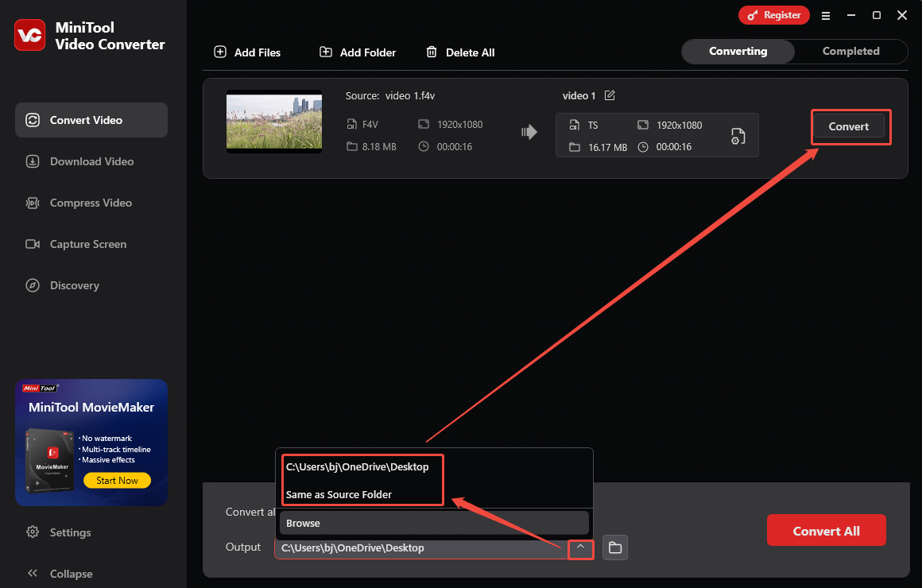Click the 16.17 MB output size

point(607,148)
